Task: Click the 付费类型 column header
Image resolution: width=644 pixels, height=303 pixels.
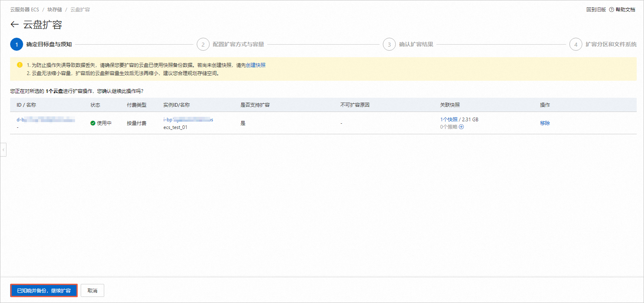Action: point(137,105)
